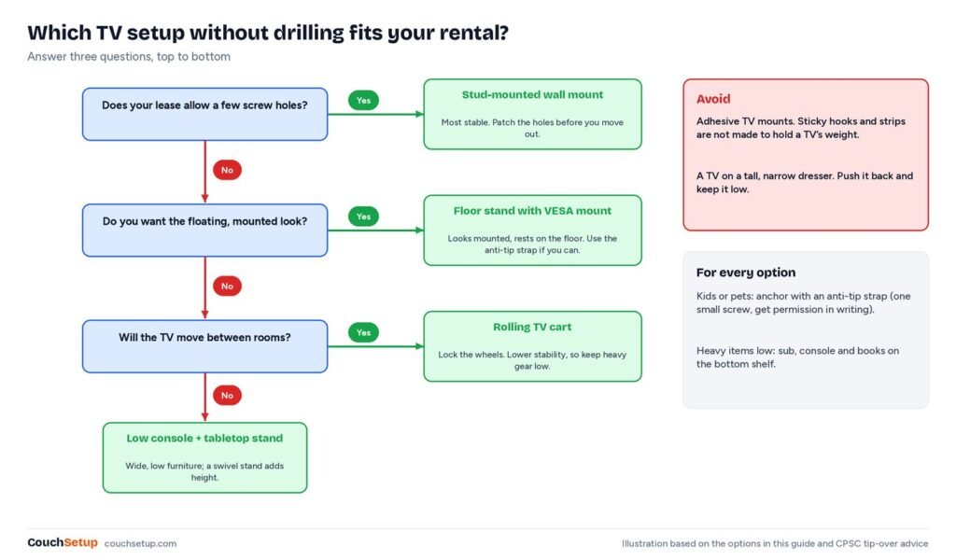This screenshot has width=956, height=560.
Task: Click the CouchSetup logo in the footer
Action: pos(63,542)
